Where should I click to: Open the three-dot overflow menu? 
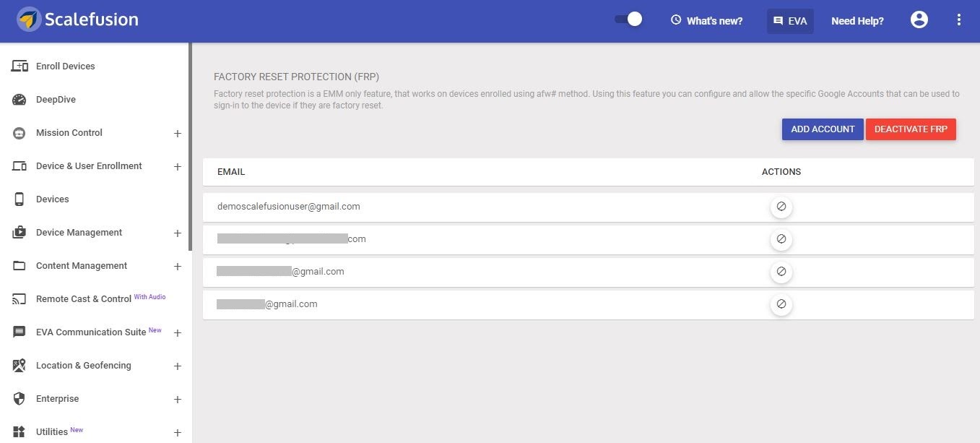pos(959,20)
